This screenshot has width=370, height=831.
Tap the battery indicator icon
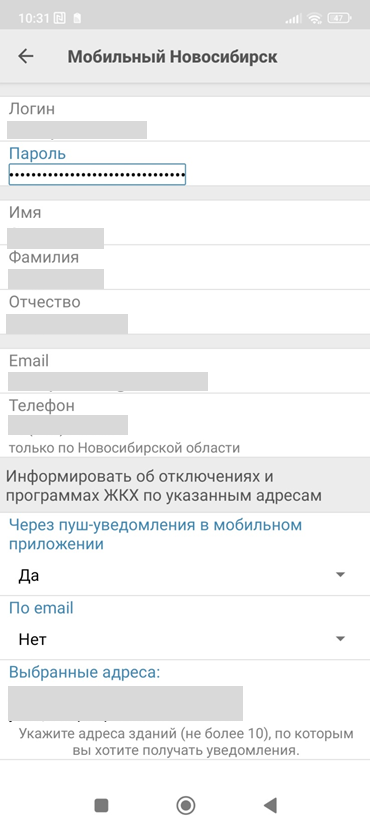coord(339,19)
